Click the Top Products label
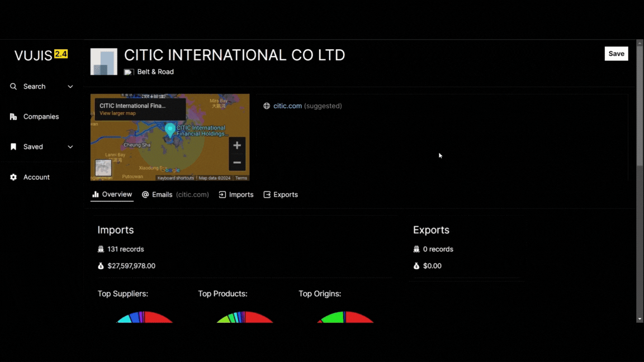644x362 pixels. 222,294
